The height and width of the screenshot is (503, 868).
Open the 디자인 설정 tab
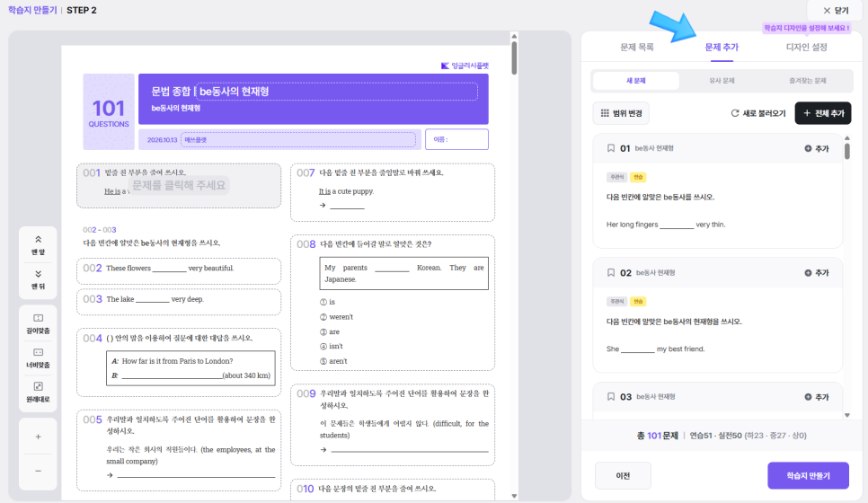click(807, 47)
